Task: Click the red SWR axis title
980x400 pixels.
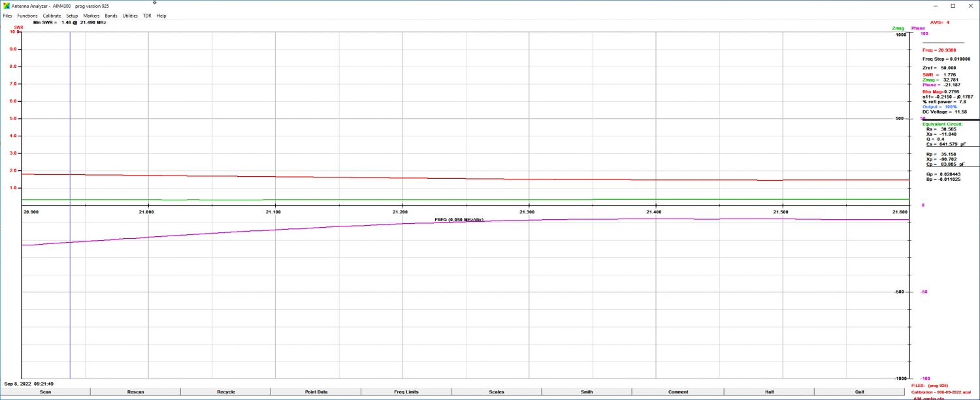Action: pos(19,27)
